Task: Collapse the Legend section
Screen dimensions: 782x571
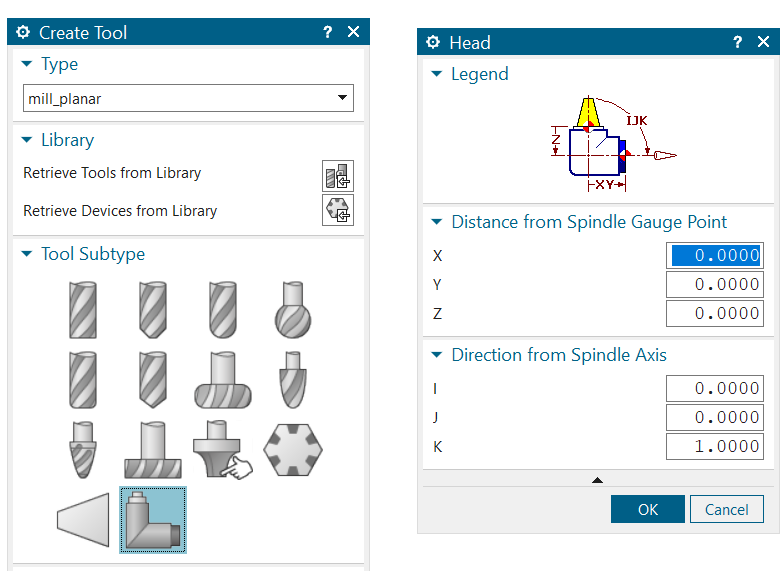Action: tap(437, 74)
